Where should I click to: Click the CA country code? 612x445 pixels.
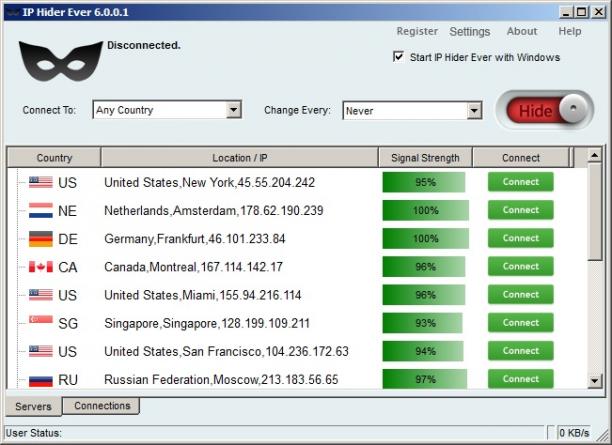pos(68,267)
